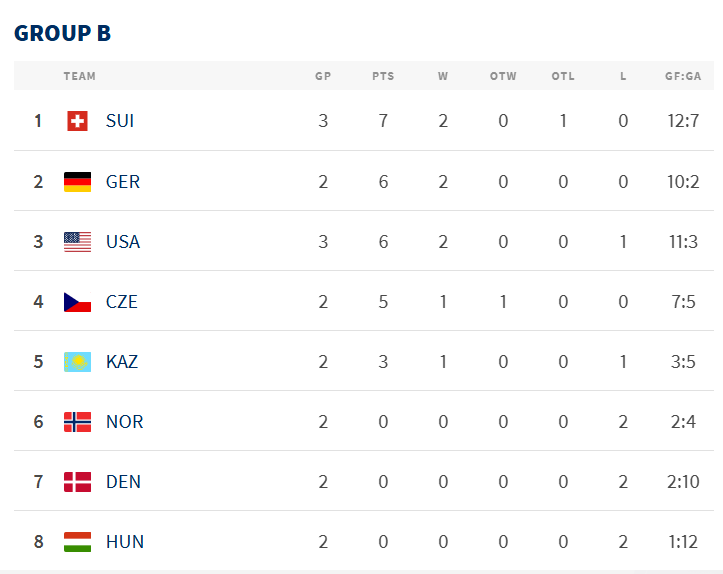Click the Denmark flag icon
Image resolution: width=723 pixels, height=574 pixels.
(77, 482)
